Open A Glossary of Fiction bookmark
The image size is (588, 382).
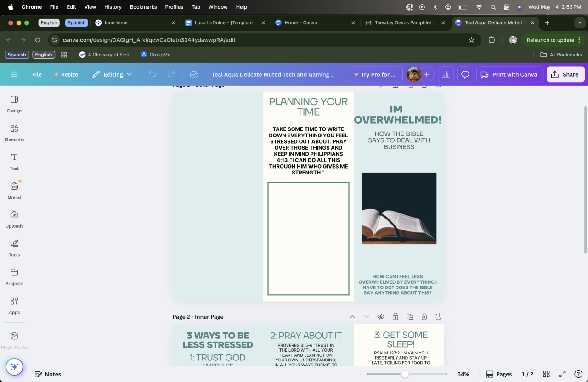pyautogui.click(x=106, y=55)
